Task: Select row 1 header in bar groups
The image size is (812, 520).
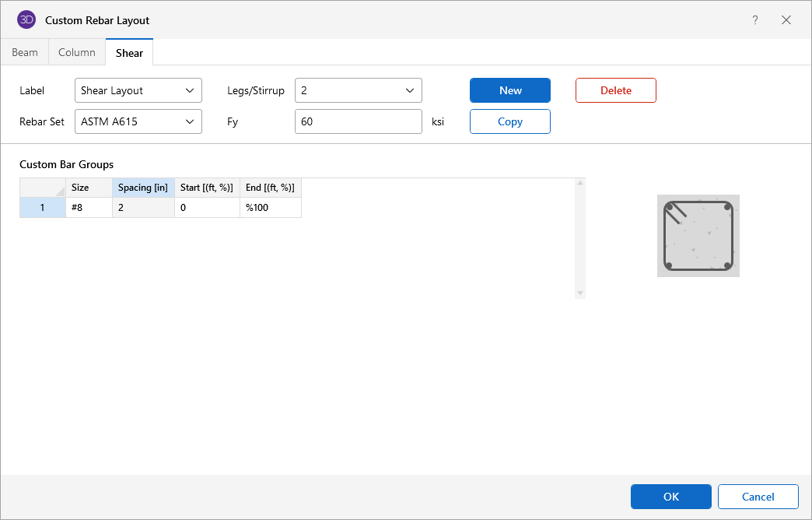Action: [x=43, y=208]
